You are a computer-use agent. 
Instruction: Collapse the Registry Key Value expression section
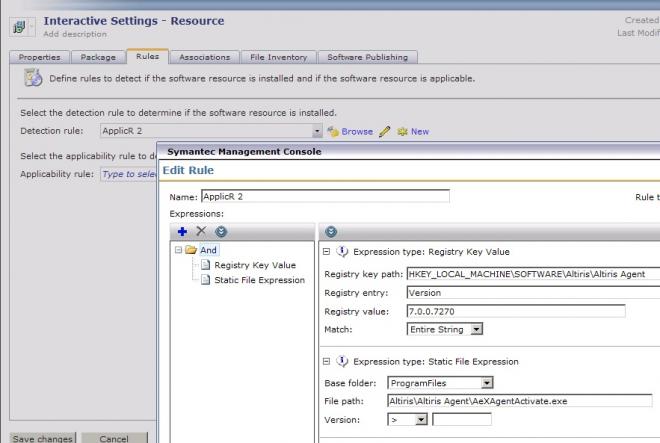click(x=326, y=252)
